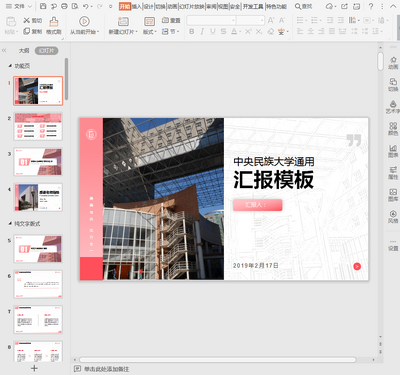The image size is (400, 375).
Task: Click the 重置 (Reset) icon
Action: (x=165, y=20)
